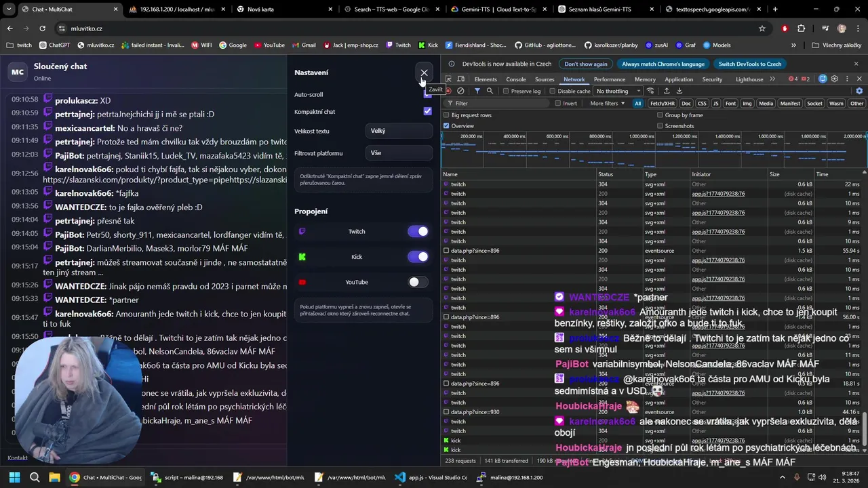Open the No throttling dropdown
868x488 pixels.
(x=618, y=91)
